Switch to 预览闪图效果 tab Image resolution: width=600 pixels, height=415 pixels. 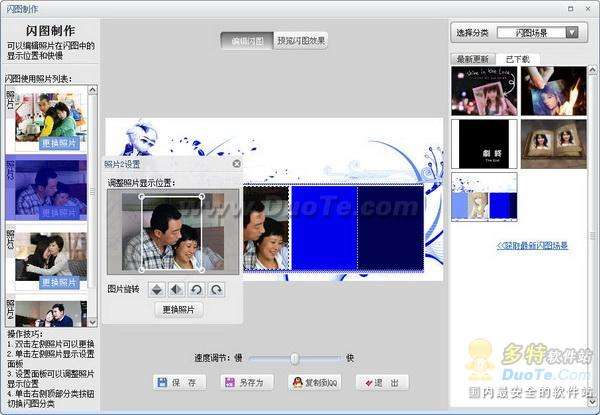[301, 41]
